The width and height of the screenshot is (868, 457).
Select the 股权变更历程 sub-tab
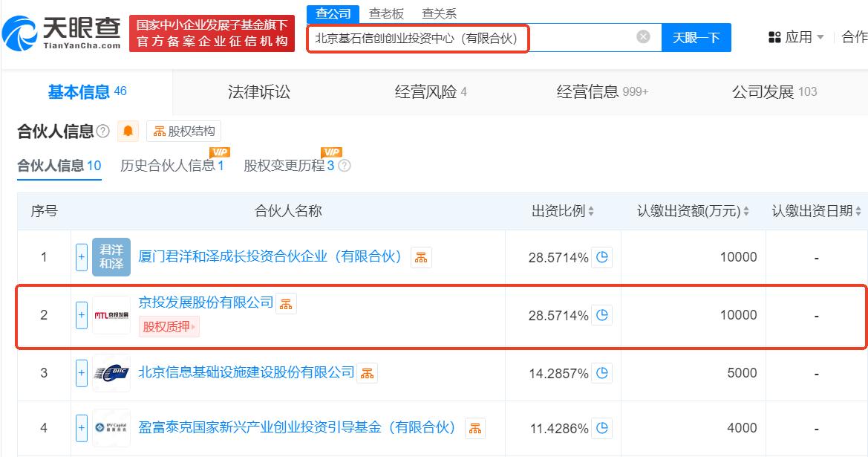(x=289, y=166)
